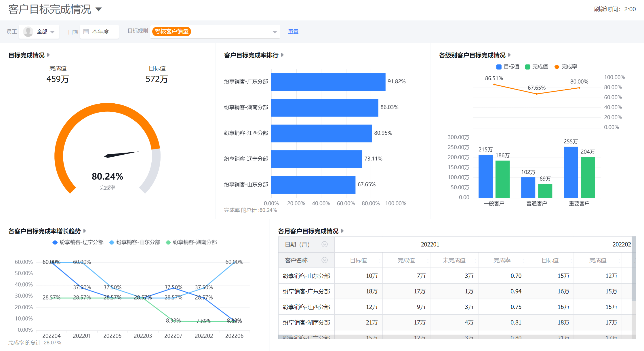
Task: Select the 纷享销客-湖南分部 table row name
Action: tap(306, 322)
